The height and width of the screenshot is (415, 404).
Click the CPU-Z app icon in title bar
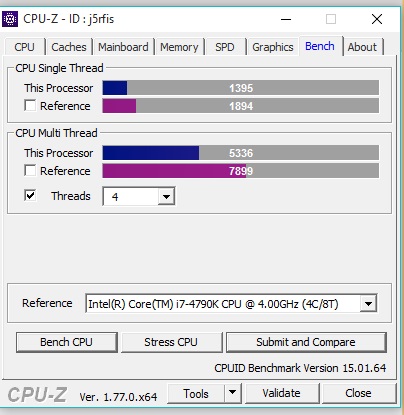pos(10,19)
